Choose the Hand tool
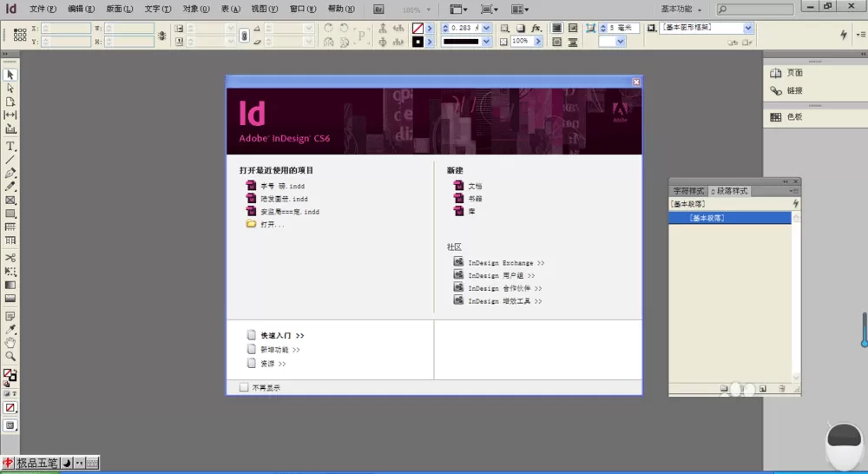 [10, 343]
